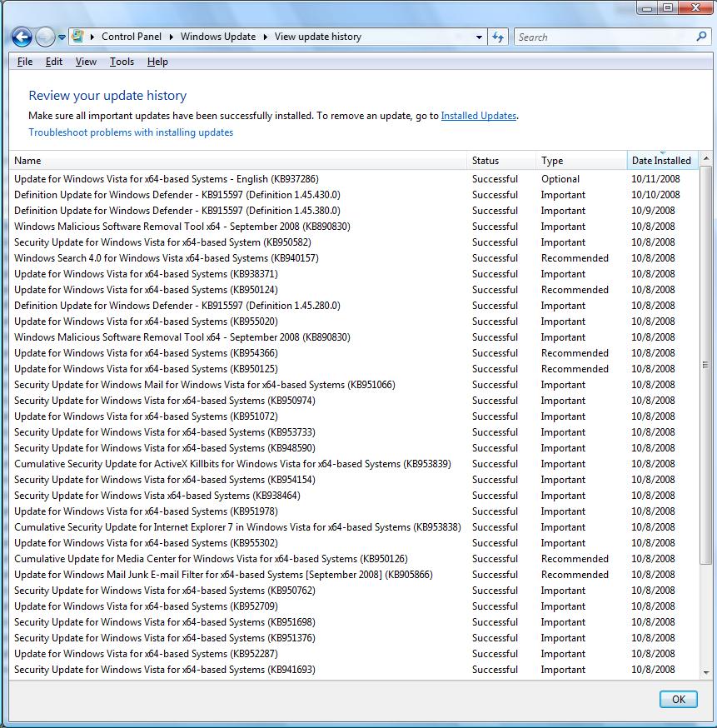
Task: Expand the arrow after Control Panel breadcrumb
Action: coord(172,37)
